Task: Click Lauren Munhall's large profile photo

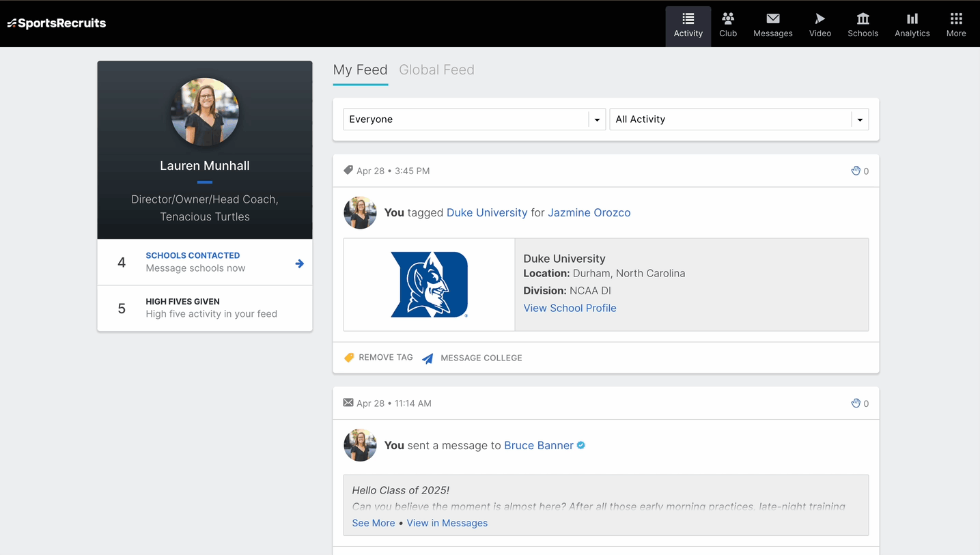Action: [x=205, y=112]
